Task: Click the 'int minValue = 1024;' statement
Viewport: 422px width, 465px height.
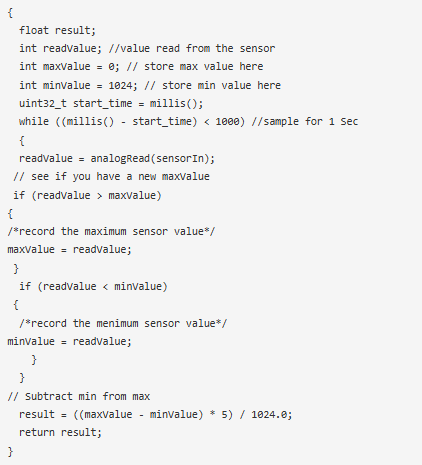Action: 78,85
